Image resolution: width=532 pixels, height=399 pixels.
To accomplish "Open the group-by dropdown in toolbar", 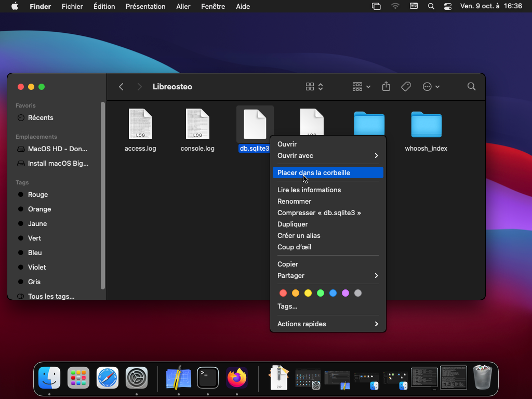I will [x=362, y=87].
